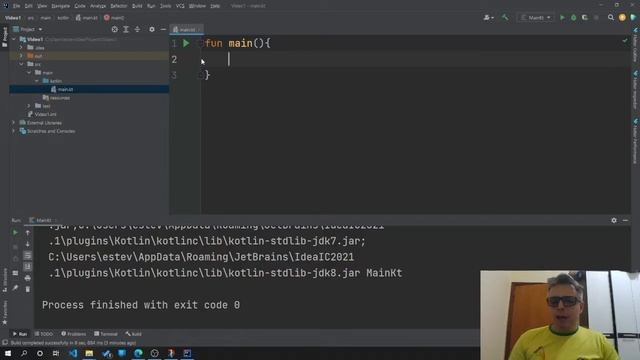Open the Edit menu
Screen dimensions: 640x360
29,6
